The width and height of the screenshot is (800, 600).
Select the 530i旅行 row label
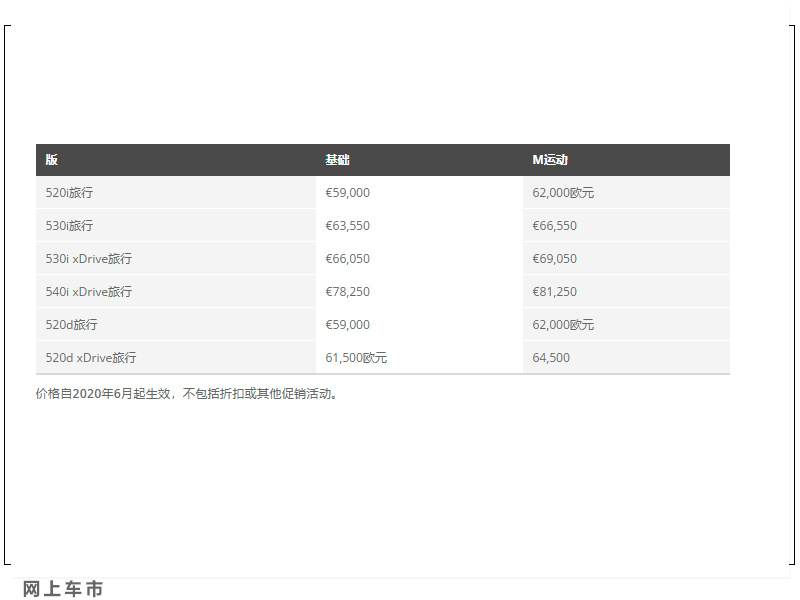pos(69,226)
